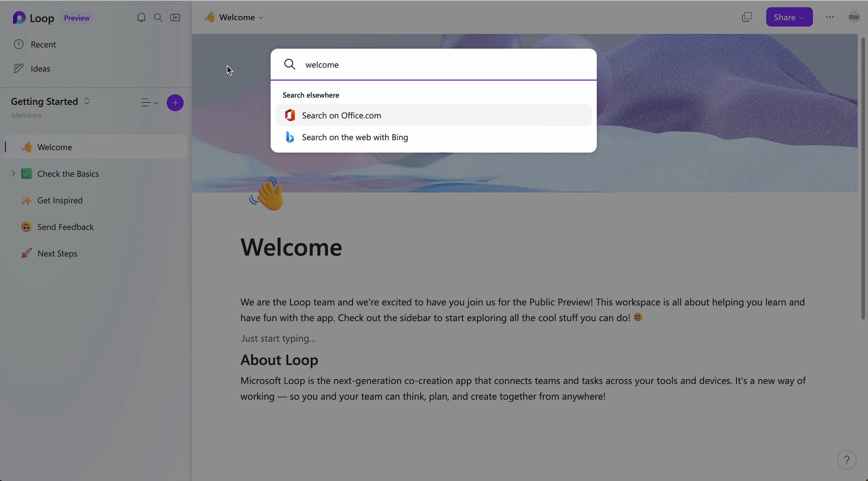The image size is (868, 481).
Task: Open the Send Feedback page
Action: [65, 227]
